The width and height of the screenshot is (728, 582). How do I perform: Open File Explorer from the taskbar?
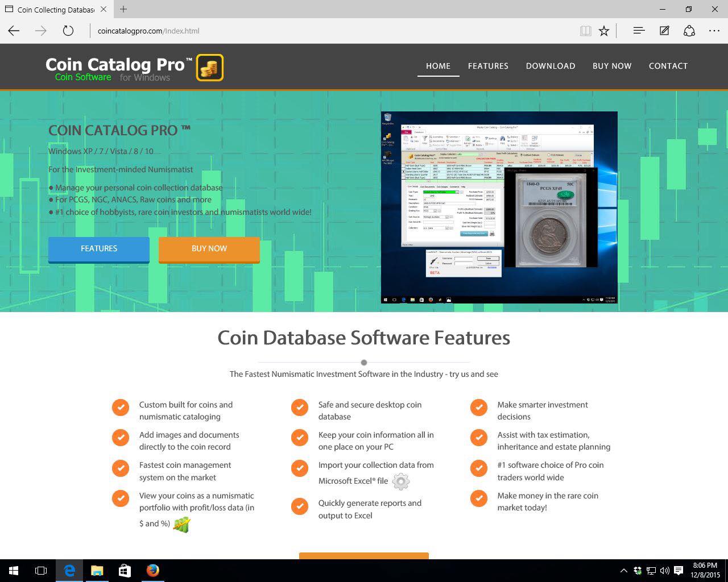97,571
